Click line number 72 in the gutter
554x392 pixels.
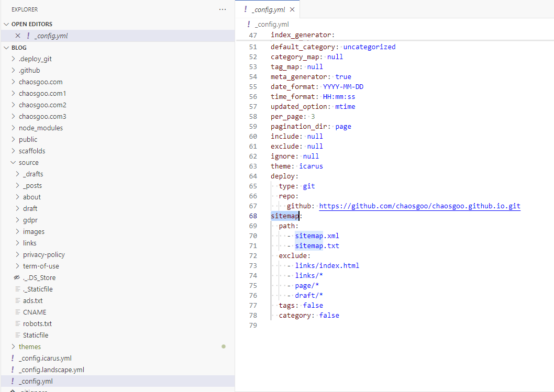tap(253, 256)
